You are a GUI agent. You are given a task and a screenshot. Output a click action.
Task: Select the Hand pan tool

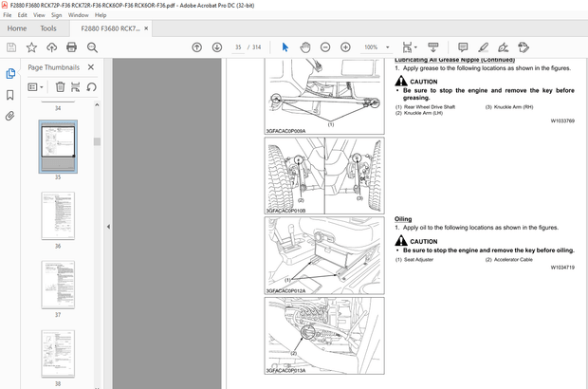(x=305, y=46)
